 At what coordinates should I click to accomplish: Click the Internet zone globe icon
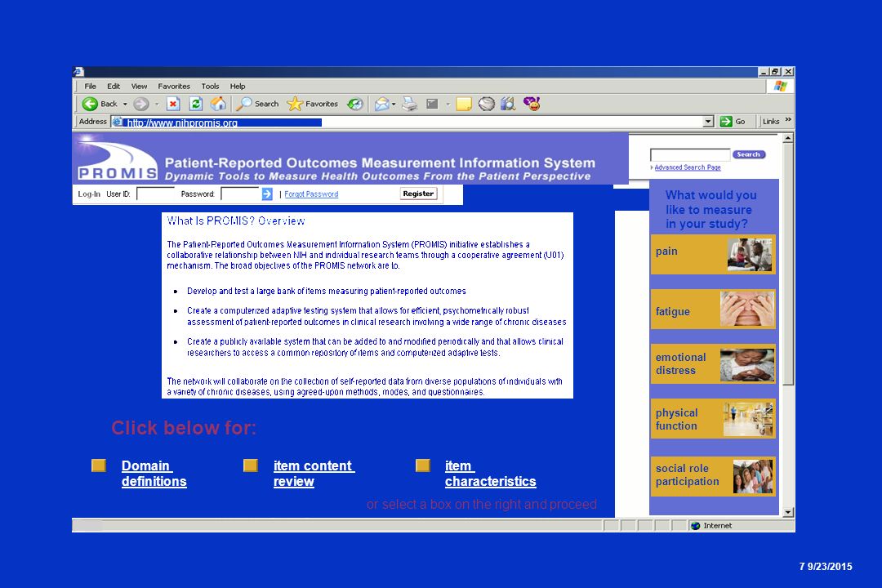pos(695,526)
